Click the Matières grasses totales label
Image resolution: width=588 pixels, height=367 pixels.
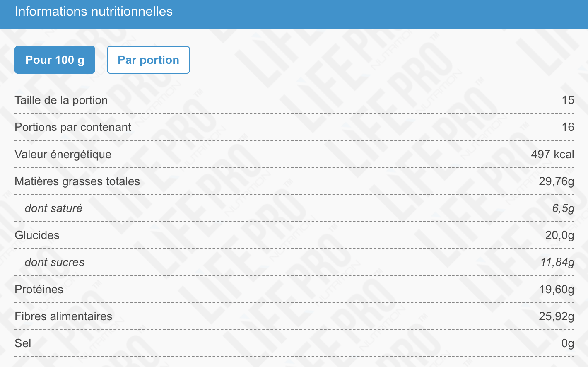(x=77, y=181)
